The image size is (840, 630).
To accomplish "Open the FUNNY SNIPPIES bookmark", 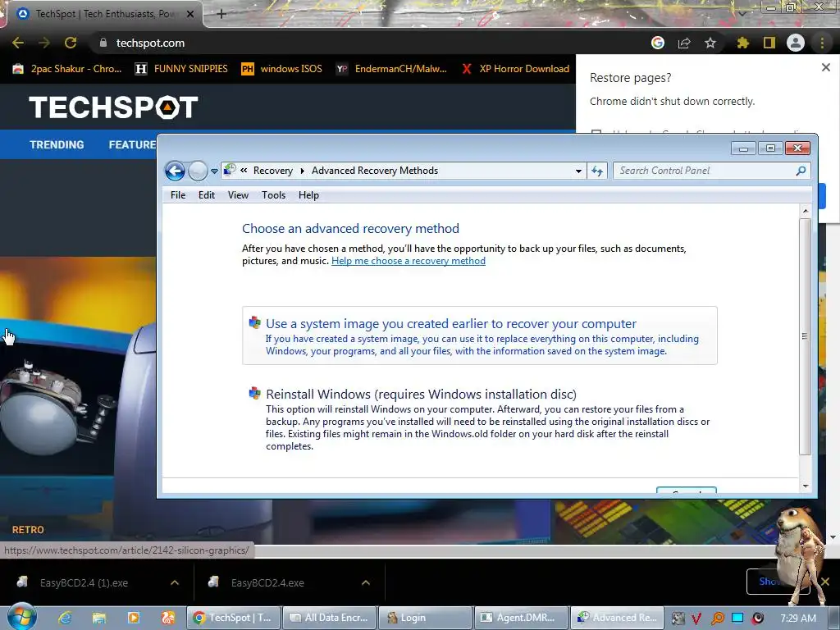I will (x=181, y=69).
